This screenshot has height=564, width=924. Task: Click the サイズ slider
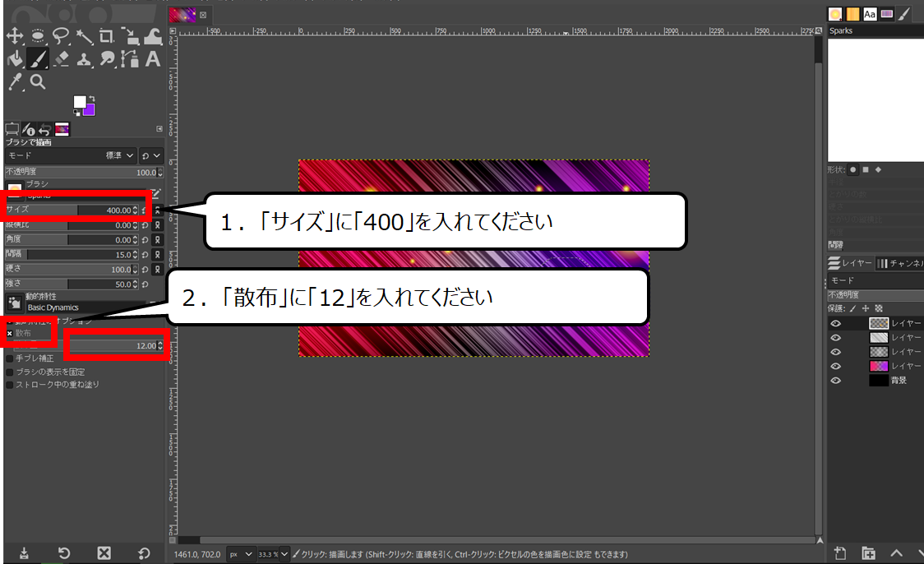(x=72, y=210)
